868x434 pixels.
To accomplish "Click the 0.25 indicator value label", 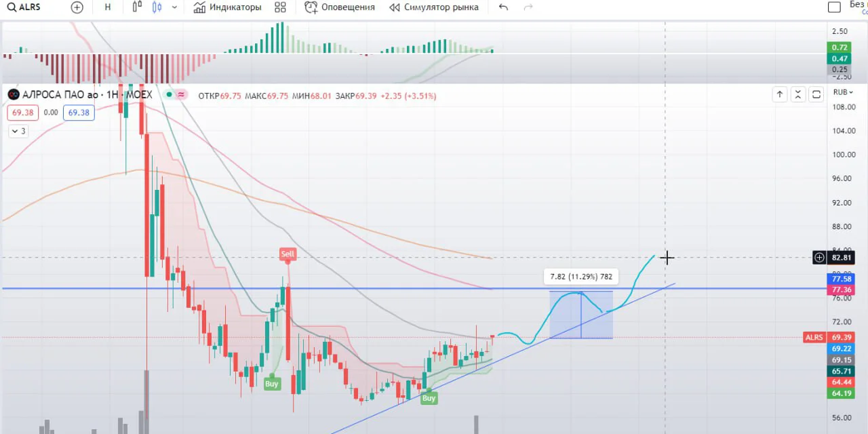I will [839, 69].
